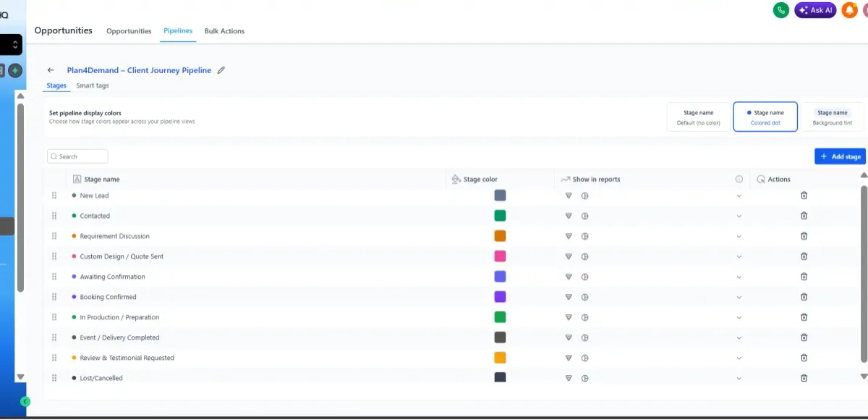Click the green lightning quick actions icon

[15, 70]
